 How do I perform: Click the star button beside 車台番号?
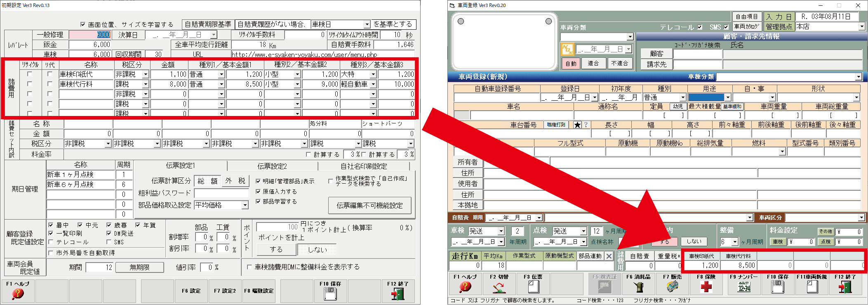(577, 125)
